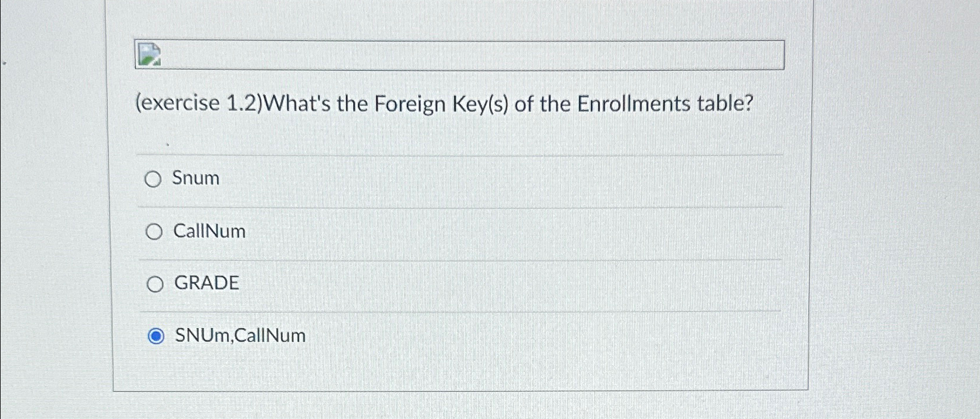The width and height of the screenshot is (980, 419).
Task: Select the CallNum answer option
Action: (155, 231)
